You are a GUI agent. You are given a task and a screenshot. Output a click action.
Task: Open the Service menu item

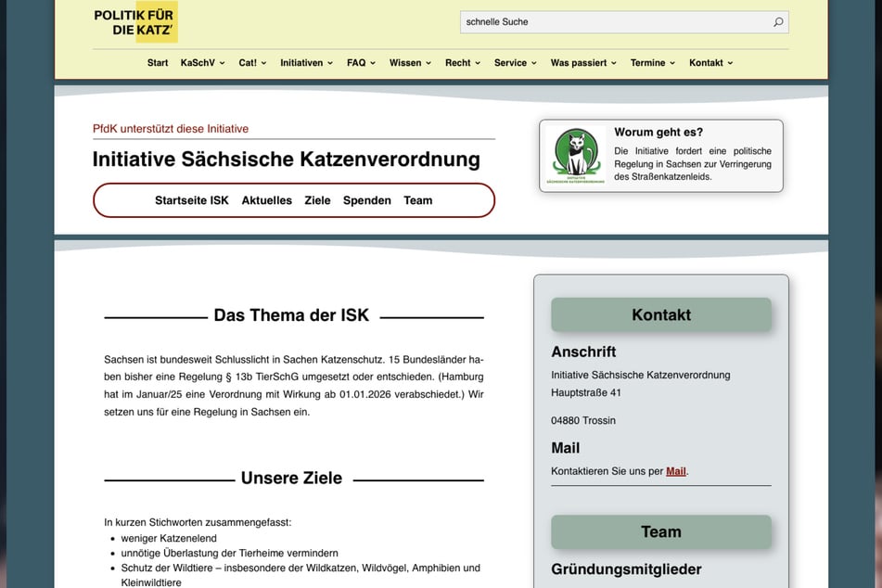point(510,63)
